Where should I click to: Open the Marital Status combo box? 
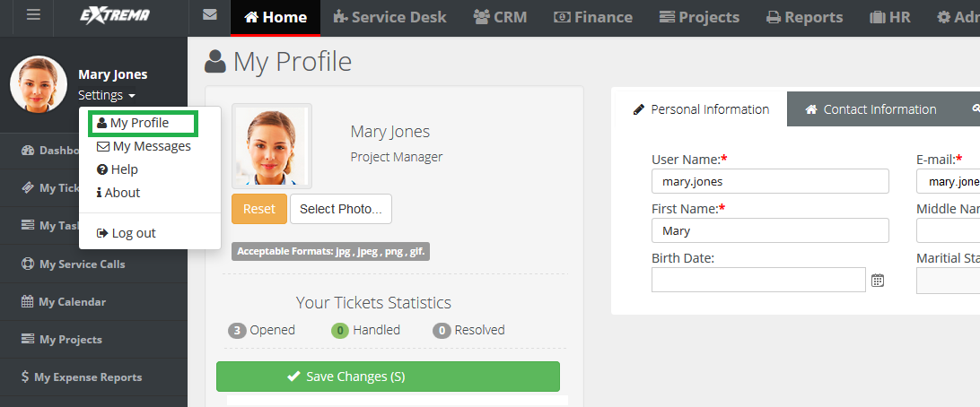(948, 281)
